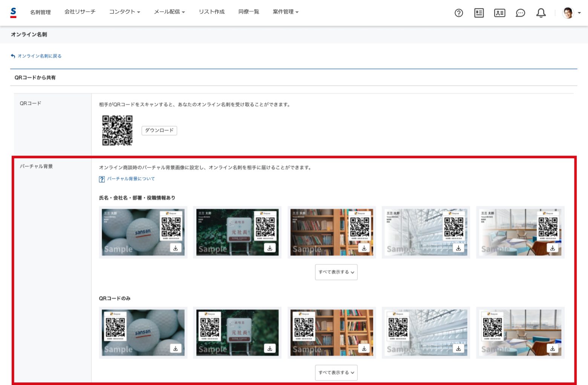Image resolution: width=588 pixels, height=385 pixels.
Task: Expand the 案件管理 dropdown menu
Action: click(286, 12)
